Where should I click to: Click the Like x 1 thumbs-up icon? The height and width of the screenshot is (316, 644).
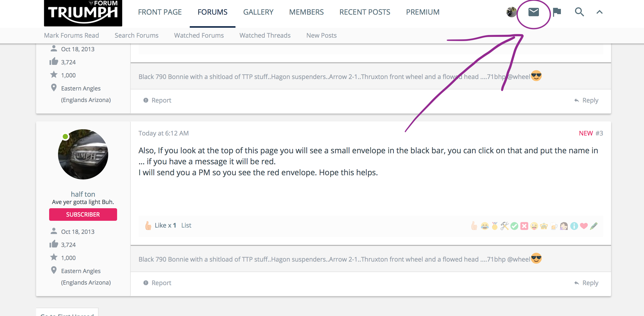pos(148,225)
